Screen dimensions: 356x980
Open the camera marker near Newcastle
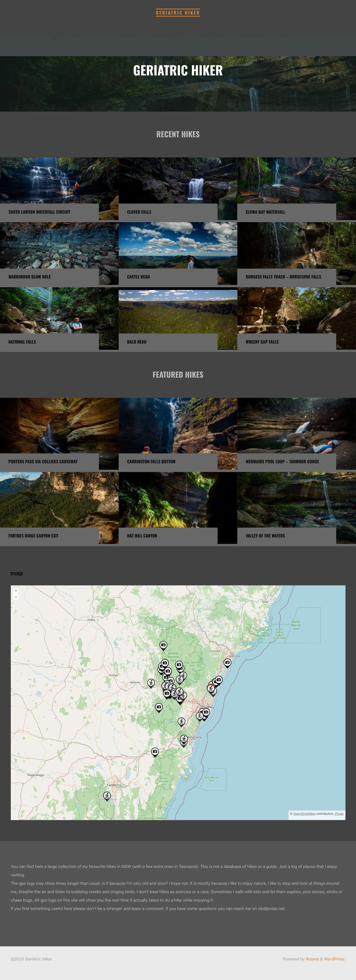pyautogui.click(x=227, y=663)
